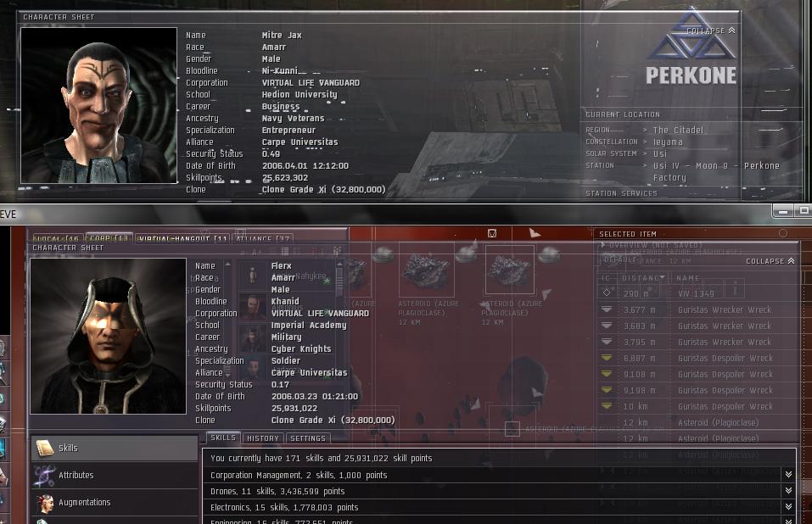Maximize the EVE window
This screenshot has width=812, height=524.
(x=803, y=211)
